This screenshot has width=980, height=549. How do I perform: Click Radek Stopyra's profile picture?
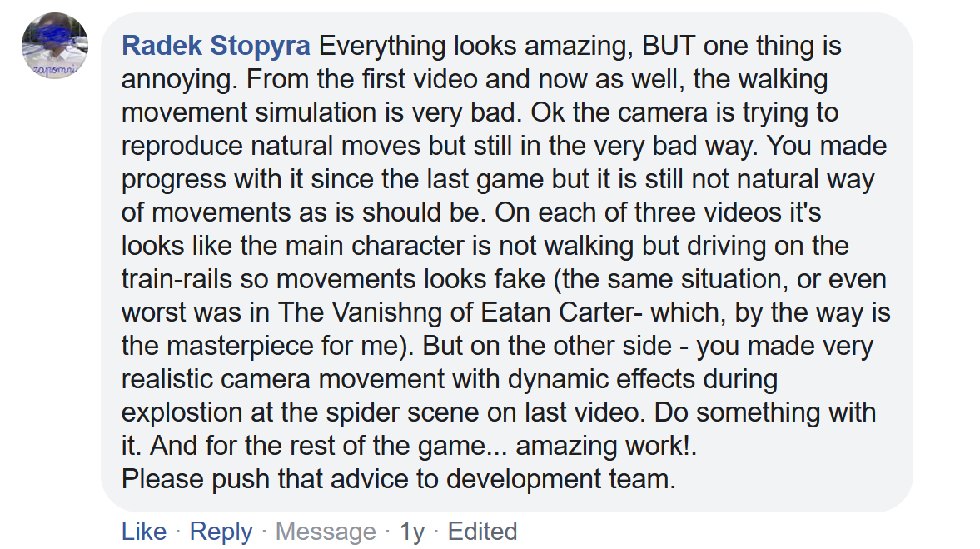coord(54,47)
